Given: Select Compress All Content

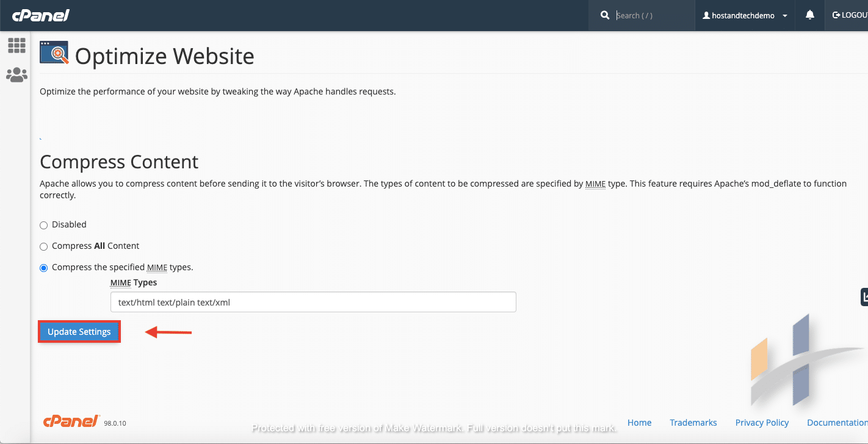Looking at the screenshot, I should click(43, 246).
